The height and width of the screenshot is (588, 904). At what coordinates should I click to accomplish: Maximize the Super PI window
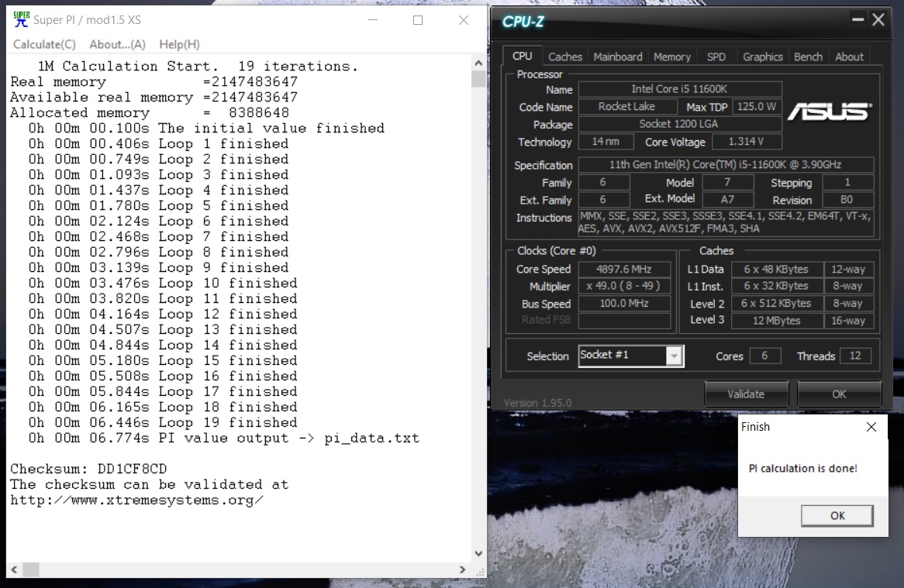(418, 20)
